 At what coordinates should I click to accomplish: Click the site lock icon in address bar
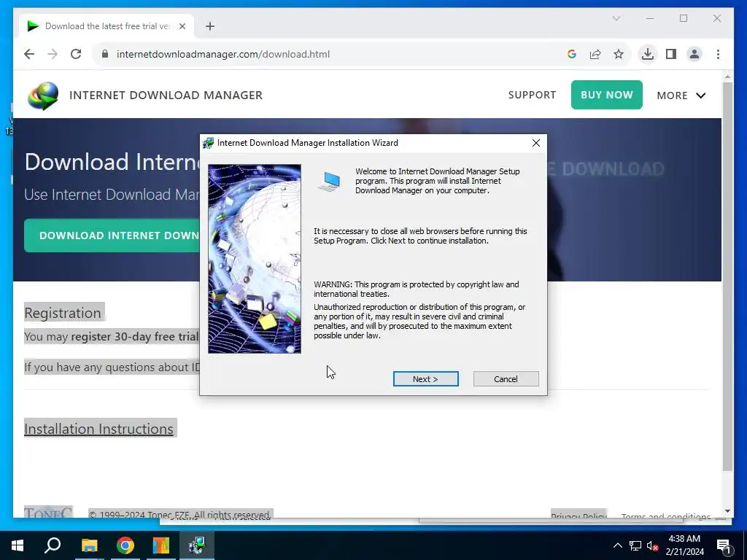click(105, 54)
